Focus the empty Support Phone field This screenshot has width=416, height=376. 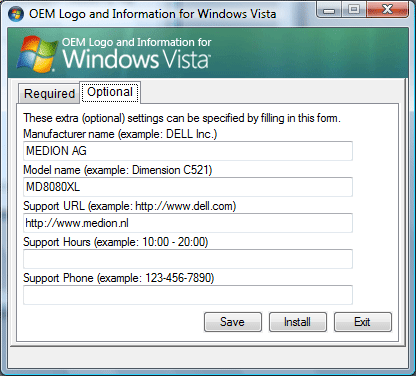click(x=188, y=295)
